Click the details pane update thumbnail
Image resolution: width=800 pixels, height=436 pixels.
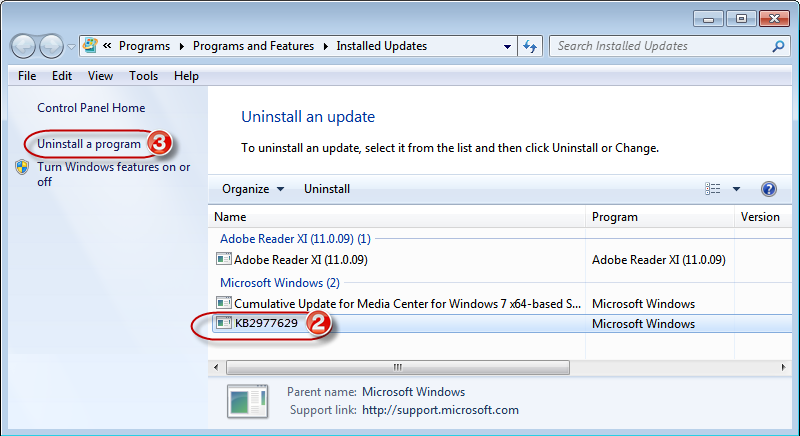[247, 401]
